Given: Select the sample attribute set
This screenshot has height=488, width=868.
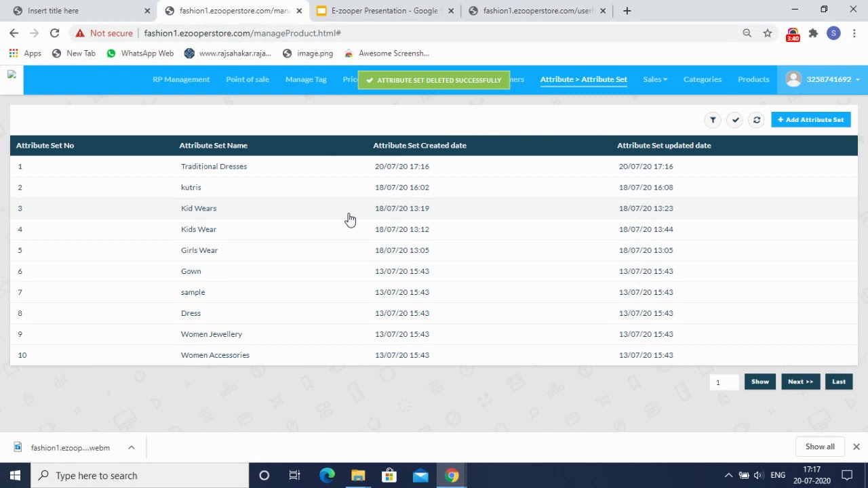Looking at the screenshot, I should click(434, 292).
